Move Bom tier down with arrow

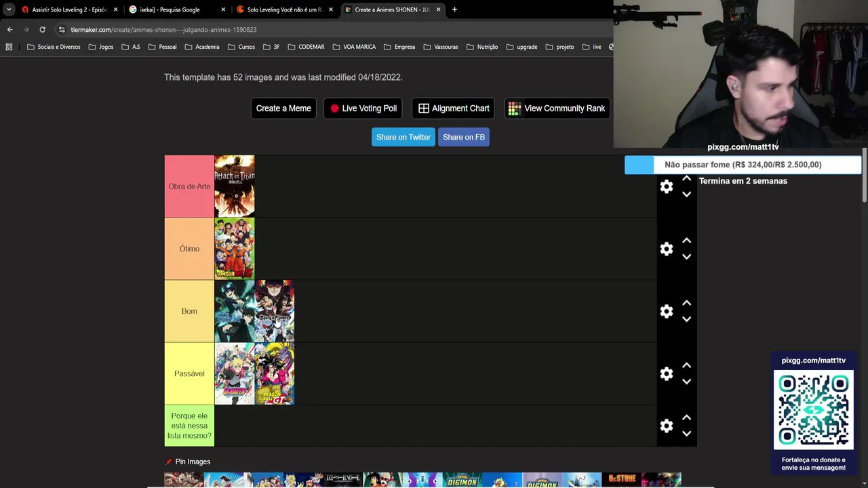686,319
